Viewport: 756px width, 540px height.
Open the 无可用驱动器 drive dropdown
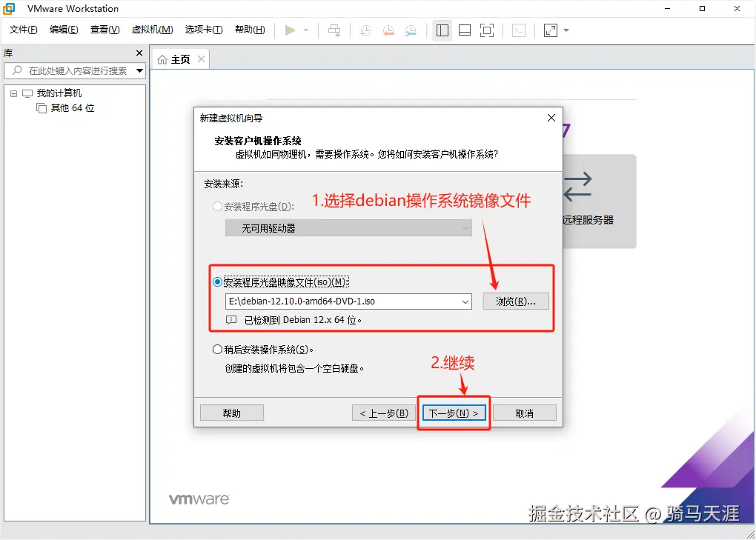coord(348,228)
